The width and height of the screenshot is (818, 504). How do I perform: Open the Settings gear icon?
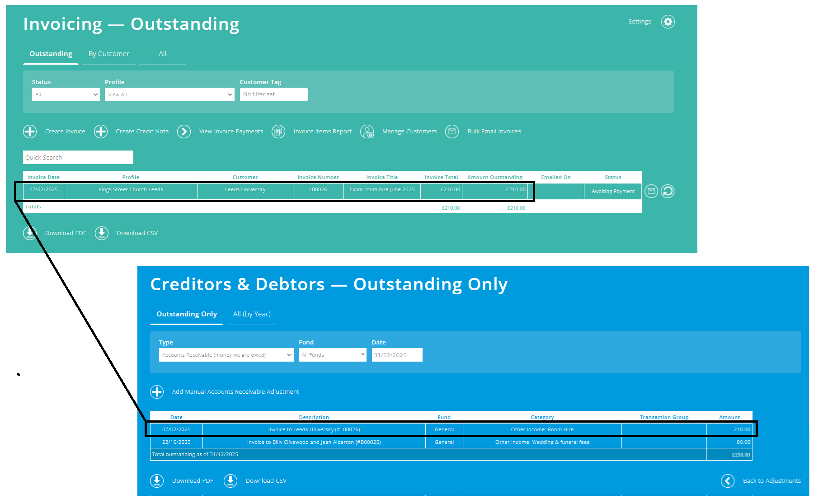[x=668, y=21]
